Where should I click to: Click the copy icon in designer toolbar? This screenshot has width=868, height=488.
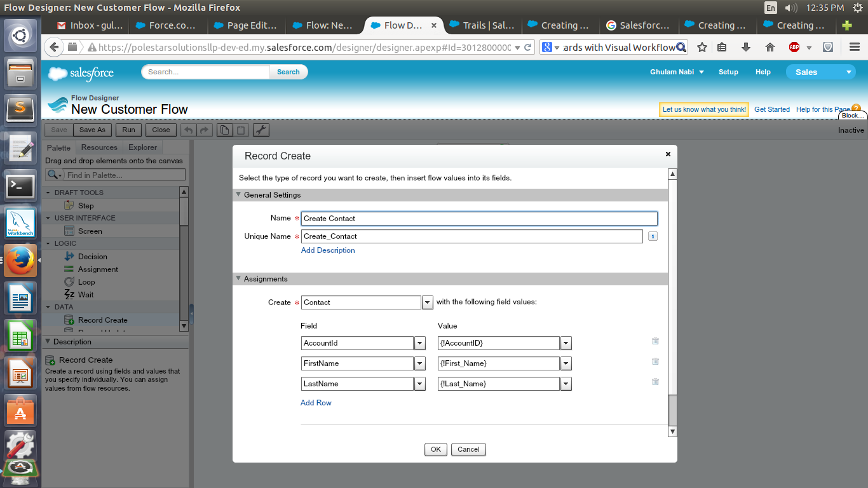point(224,130)
